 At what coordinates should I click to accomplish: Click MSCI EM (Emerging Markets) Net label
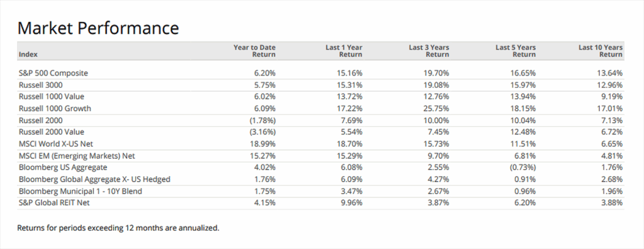[77, 156]
